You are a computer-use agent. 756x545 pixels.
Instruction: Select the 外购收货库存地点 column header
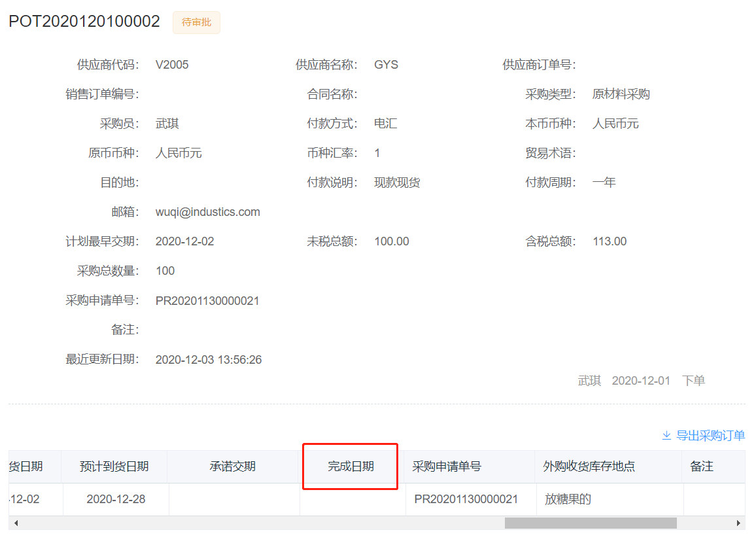(589, 466)
